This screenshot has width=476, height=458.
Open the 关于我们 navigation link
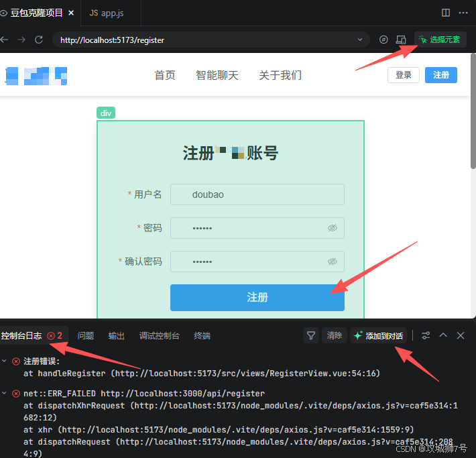(x=280, y=75)
